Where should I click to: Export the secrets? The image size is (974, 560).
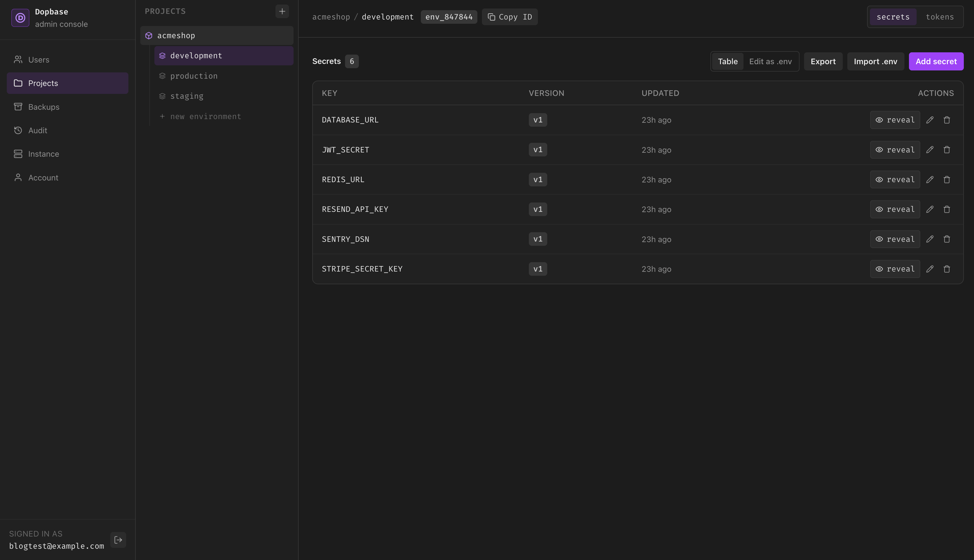[x=823, y=62]
